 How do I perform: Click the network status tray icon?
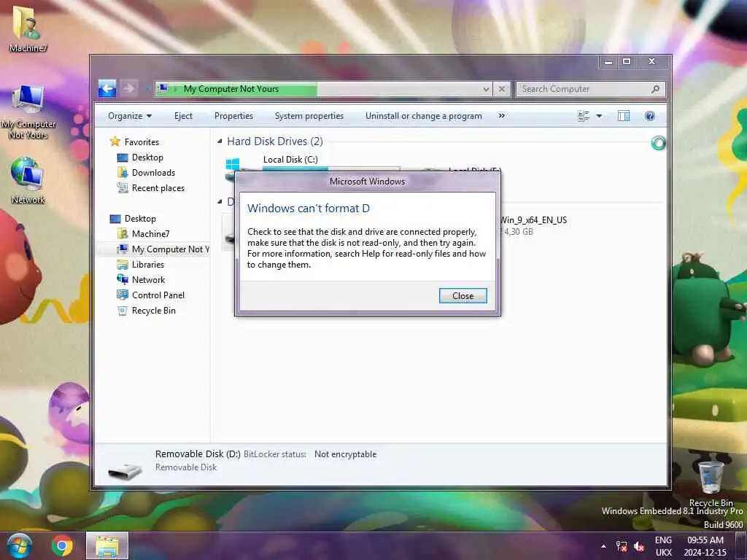(622, 546)
